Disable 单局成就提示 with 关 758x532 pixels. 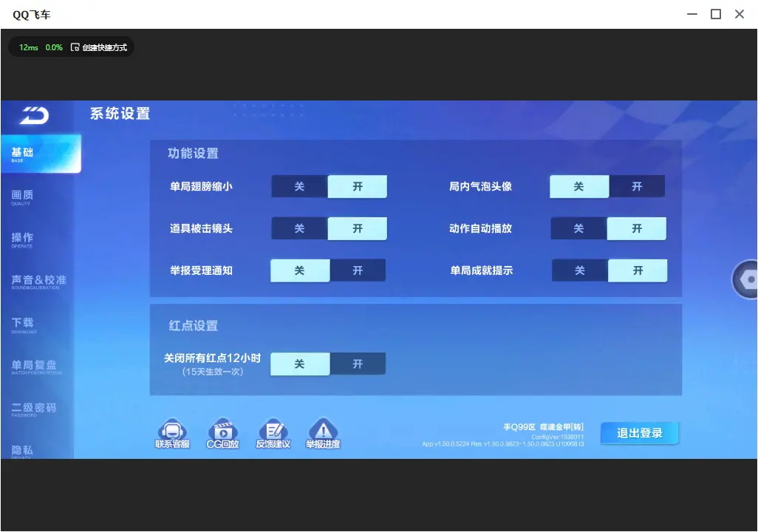click(580, 270)
